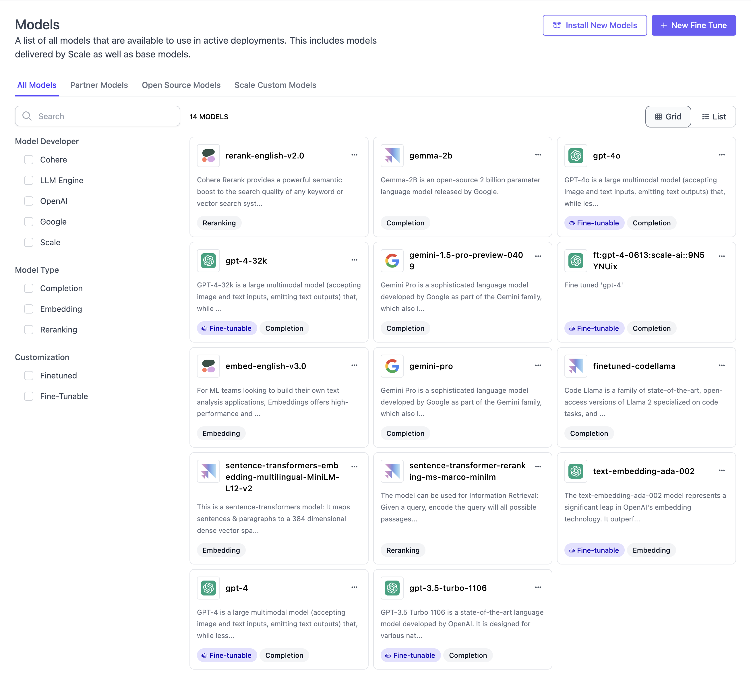The height and width of the screenshot is (700, 751).
Task: Click Install New Models button
Action: 595,25
